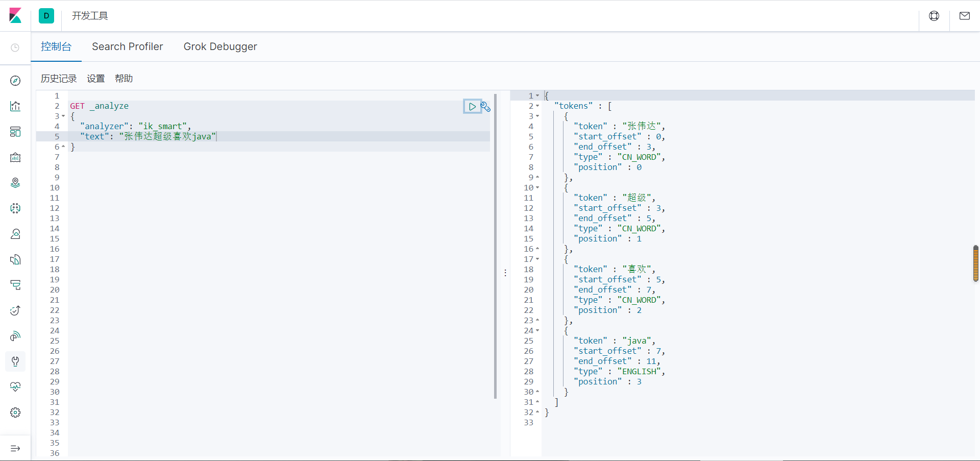
Task: Open SIEM icon in sidebar
Action: (x=15, y=336)
